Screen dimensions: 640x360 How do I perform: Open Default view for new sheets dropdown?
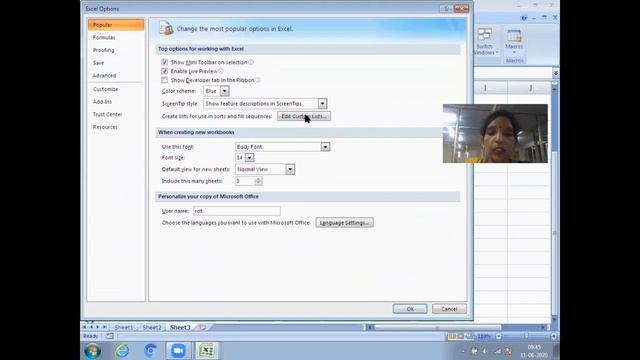coord(290,169)
